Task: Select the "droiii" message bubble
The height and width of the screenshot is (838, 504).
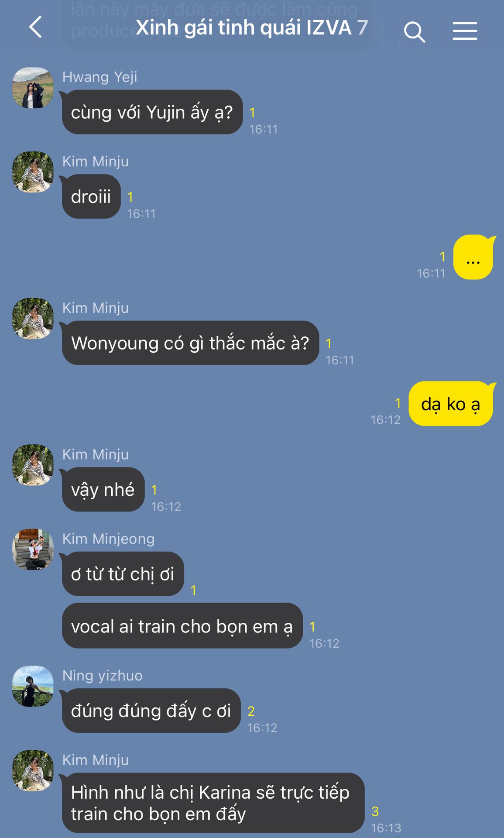Action: click(x=91, y=196)
